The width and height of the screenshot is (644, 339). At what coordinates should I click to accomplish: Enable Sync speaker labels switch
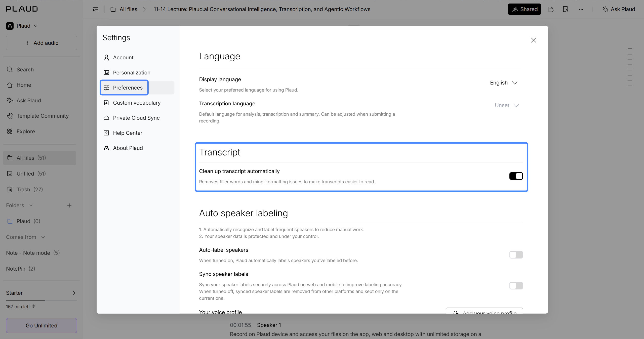tap(516, 286)
